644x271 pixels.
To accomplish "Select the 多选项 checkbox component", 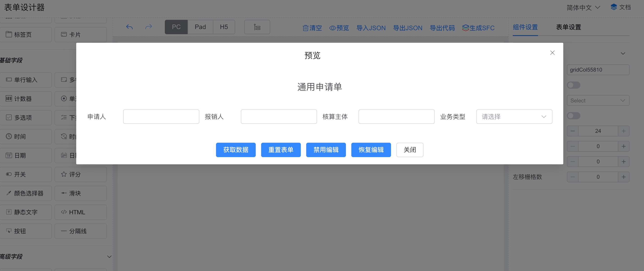I will tap(26, 117).
